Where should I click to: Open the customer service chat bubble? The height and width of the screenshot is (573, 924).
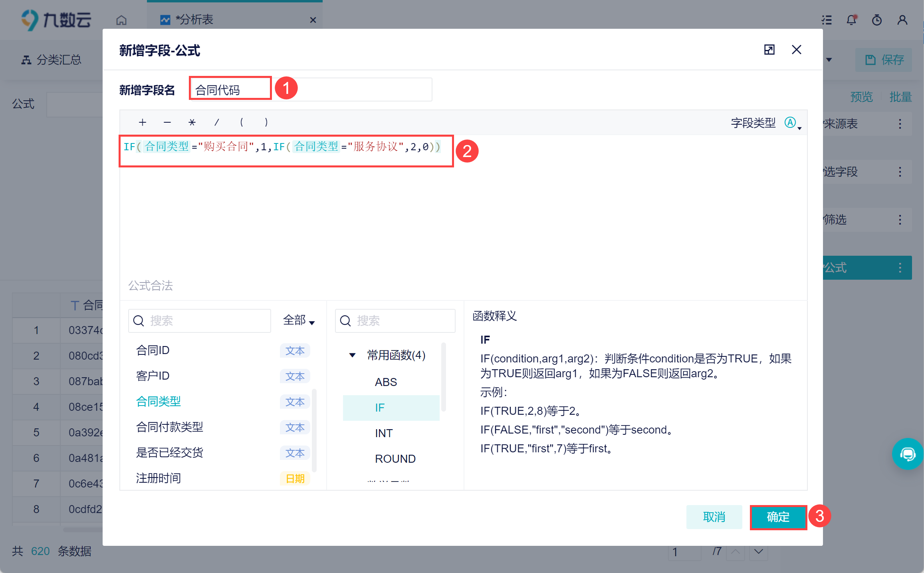coord(907,454)
